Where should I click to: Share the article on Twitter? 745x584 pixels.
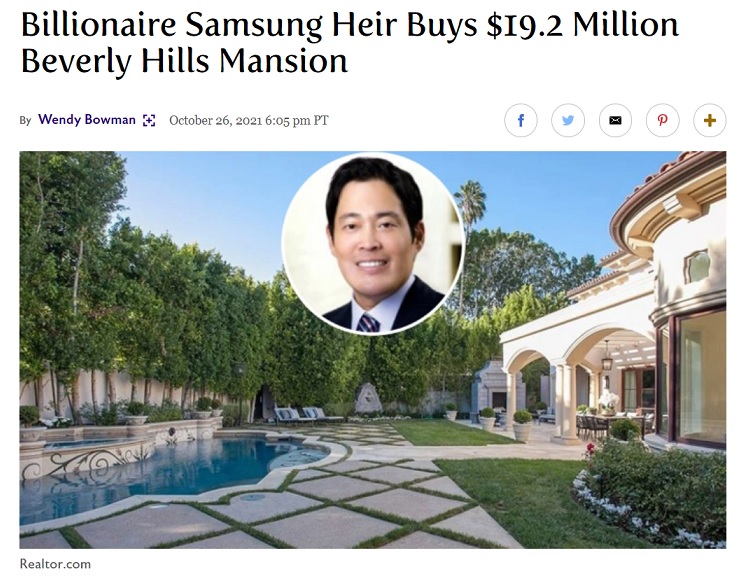pos(568,120)
